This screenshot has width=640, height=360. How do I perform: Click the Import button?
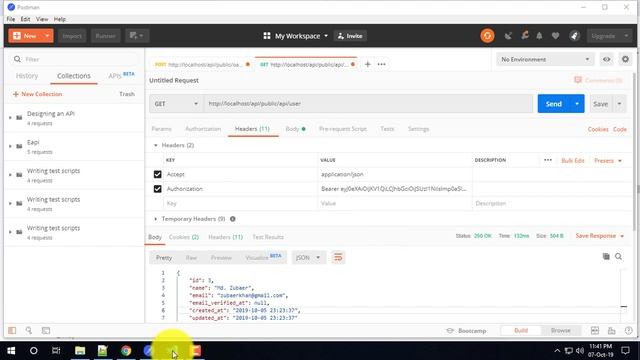click(x=72, y=36)
